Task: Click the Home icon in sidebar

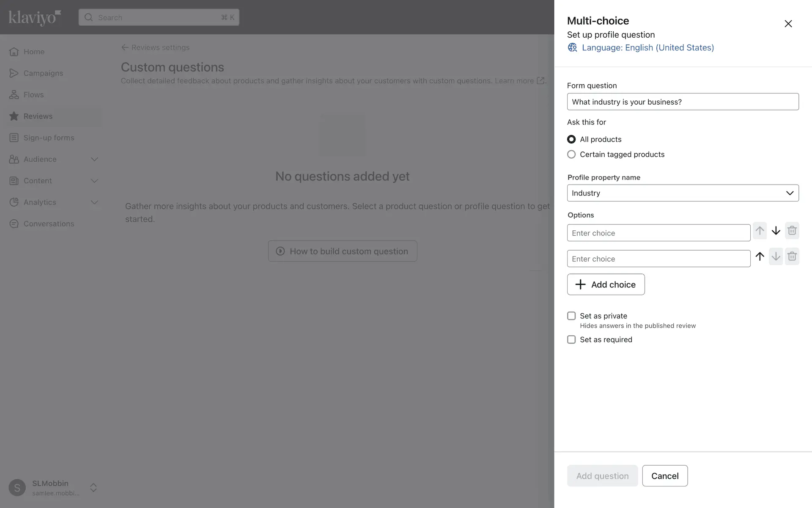Action: coord(14,52)
